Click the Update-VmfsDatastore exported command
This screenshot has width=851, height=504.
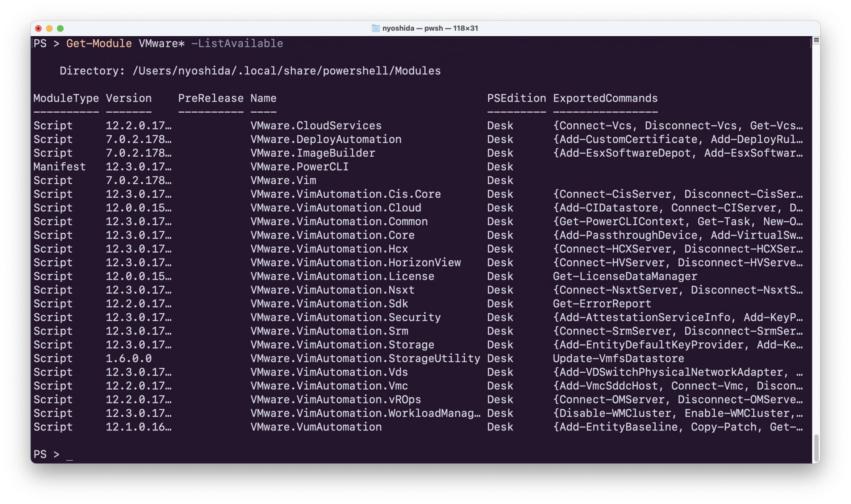pyautogui.click(x=618, y=359)
